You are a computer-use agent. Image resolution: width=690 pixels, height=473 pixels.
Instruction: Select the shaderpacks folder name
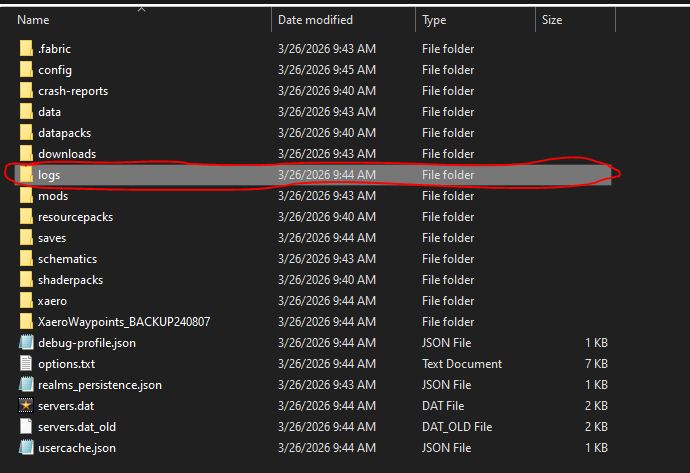pyautogui.click(x=70, y=280)
